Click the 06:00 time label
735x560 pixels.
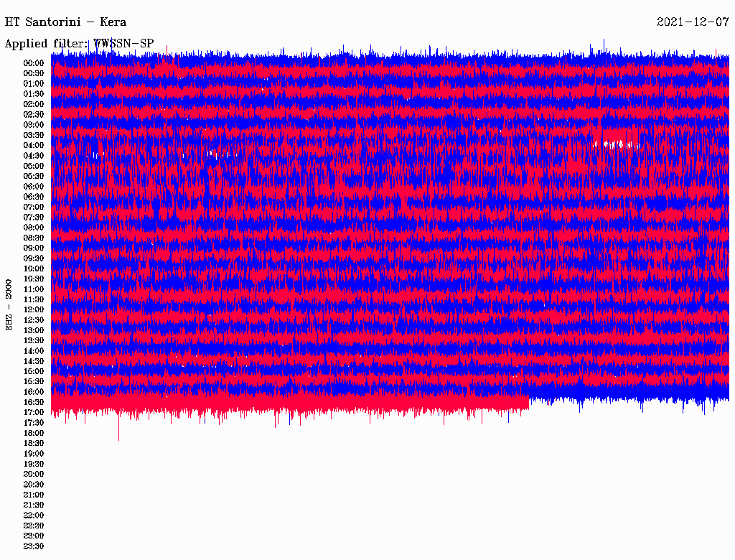click(34, 187)
